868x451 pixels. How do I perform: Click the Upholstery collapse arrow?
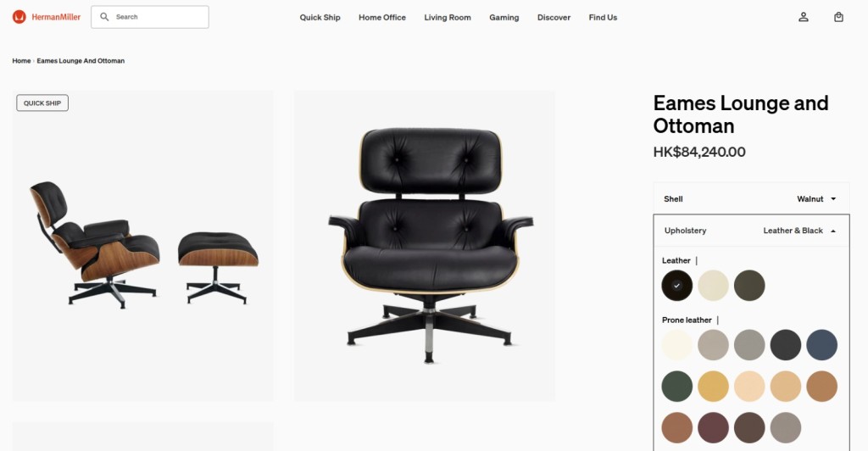point(833,231)
